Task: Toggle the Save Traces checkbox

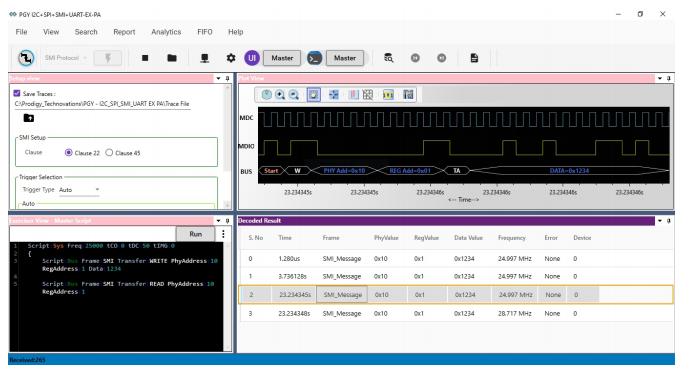Action: click(17, 93)
